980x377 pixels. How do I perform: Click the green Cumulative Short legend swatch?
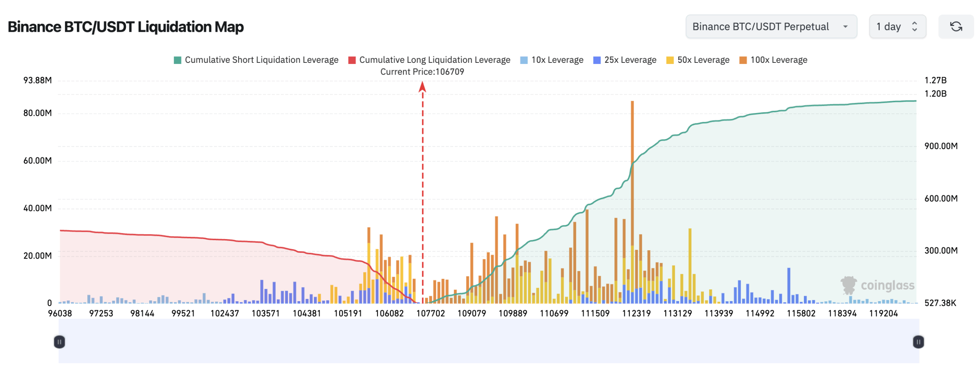coord(177,60)
